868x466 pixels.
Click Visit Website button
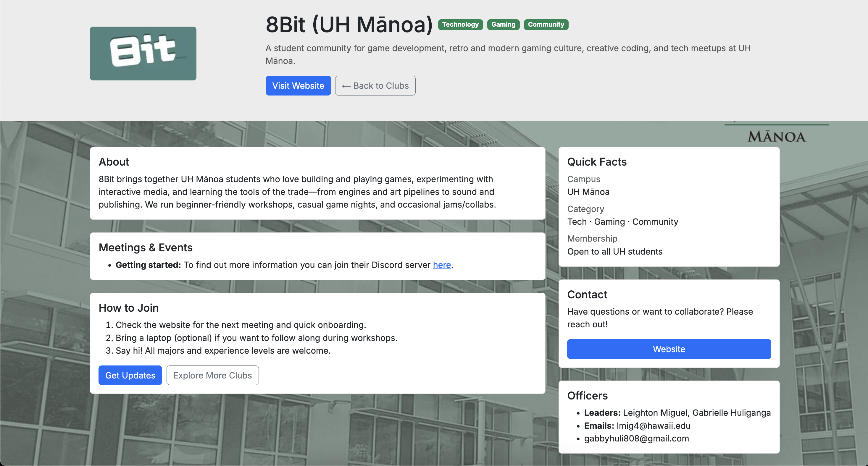tap(298, 85)
